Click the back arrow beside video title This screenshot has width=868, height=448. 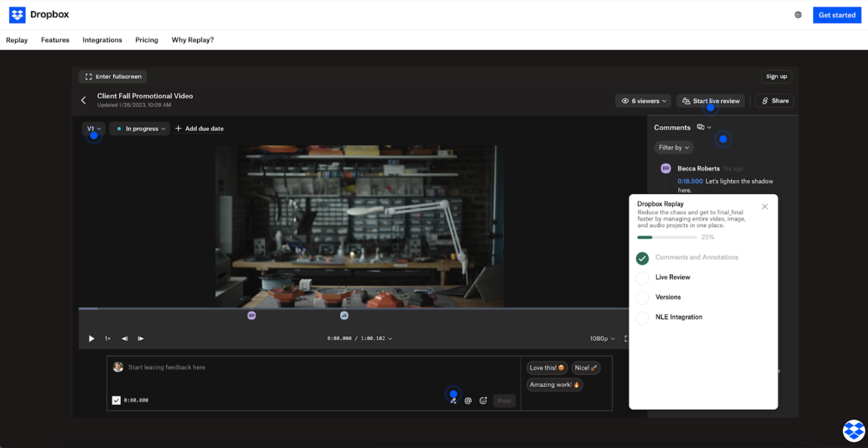tap(84, 101)
